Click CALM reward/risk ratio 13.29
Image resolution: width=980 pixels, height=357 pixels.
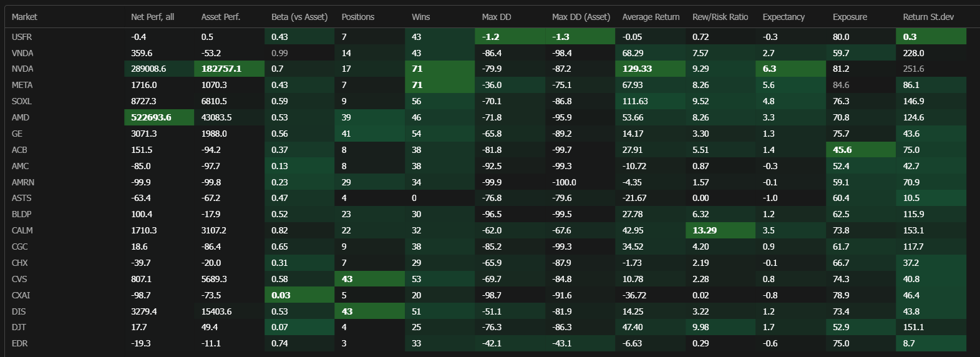[x=705, y=230]
